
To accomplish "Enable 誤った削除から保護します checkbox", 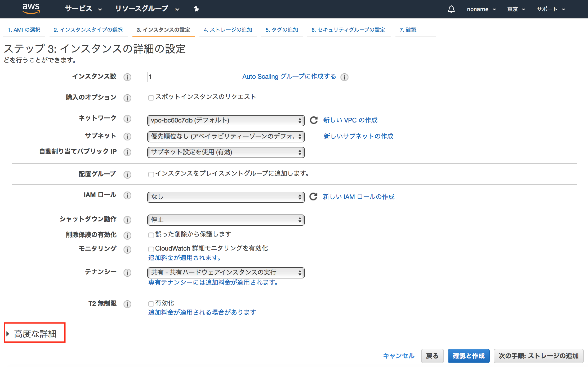I will point(151,235).
